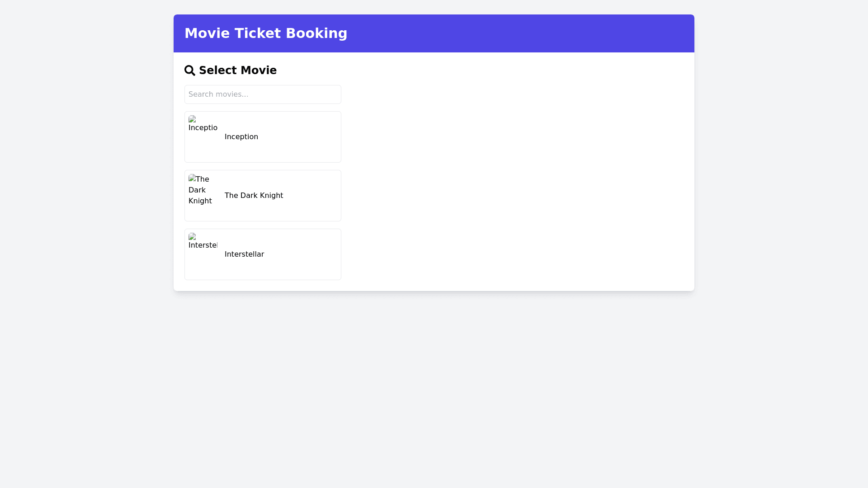868x488 pixels.
Task: Select the Interstellar movie title
Action: tap(244, 254)
